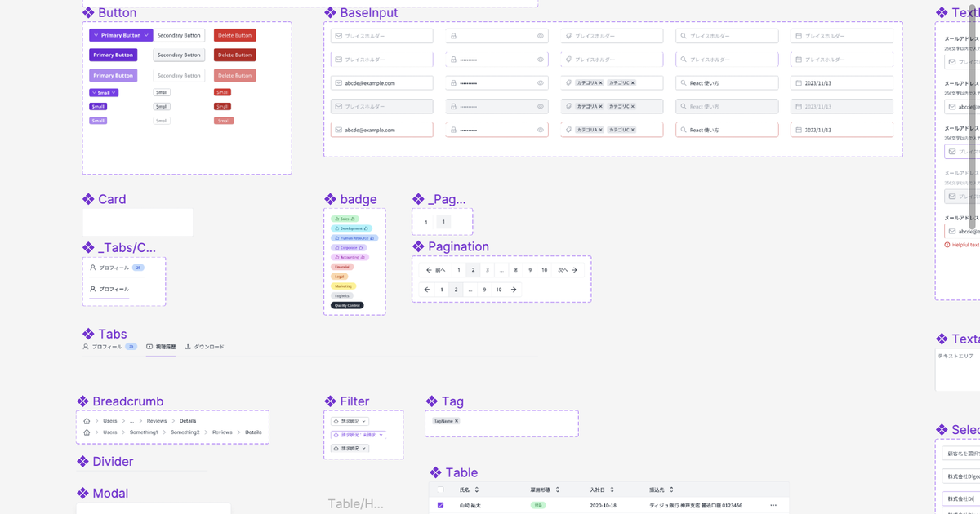Toggle eye icon in the red-bordered password field

pos(541,130)
